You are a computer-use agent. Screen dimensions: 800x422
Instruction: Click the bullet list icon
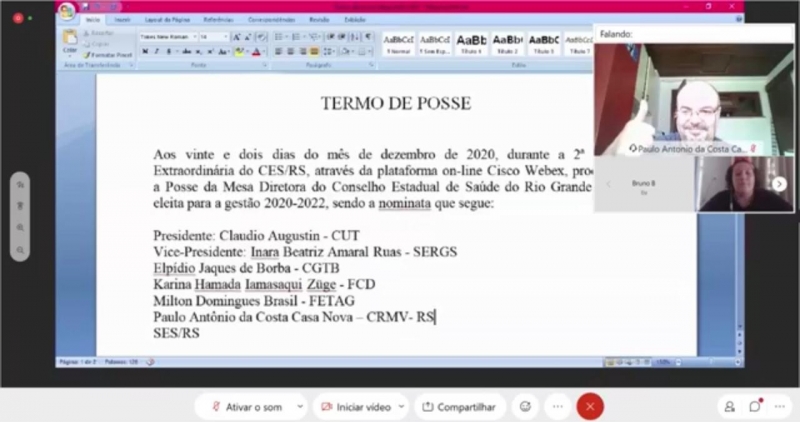coord(280,37)
